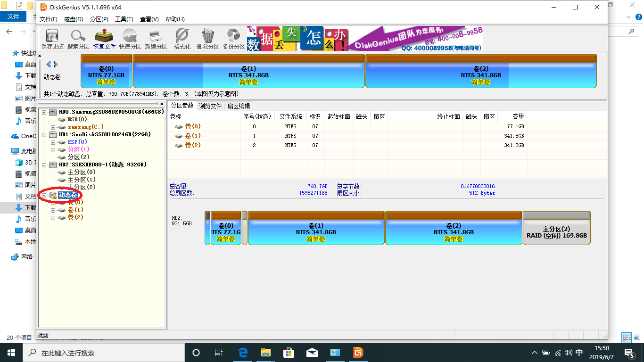Collapse the HD2 SSKSHE080-1 disk node

45,165
